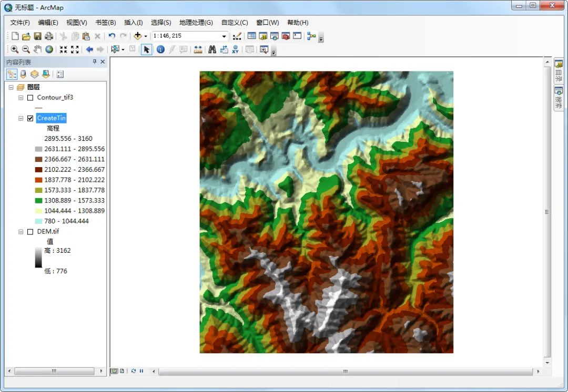Open the Add Data tool
The width and height of the screenshot is (568, 392).
pyautogui.click(x=138, y=36)
